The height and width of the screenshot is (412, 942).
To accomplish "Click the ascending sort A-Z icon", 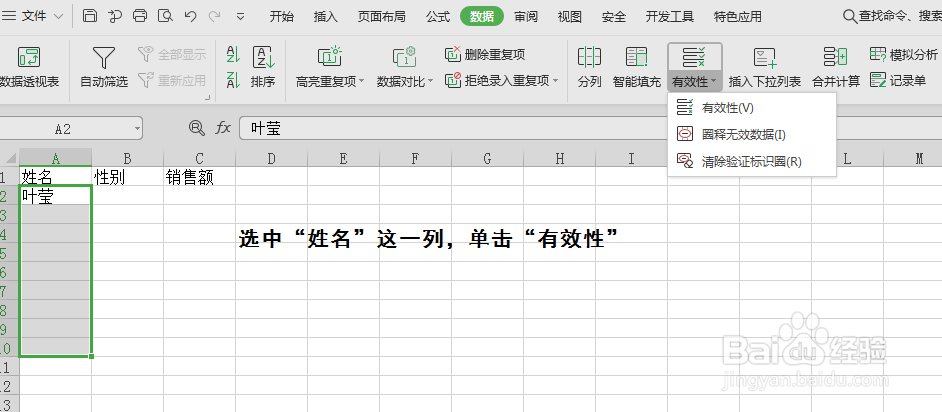I will pos(233,55).
